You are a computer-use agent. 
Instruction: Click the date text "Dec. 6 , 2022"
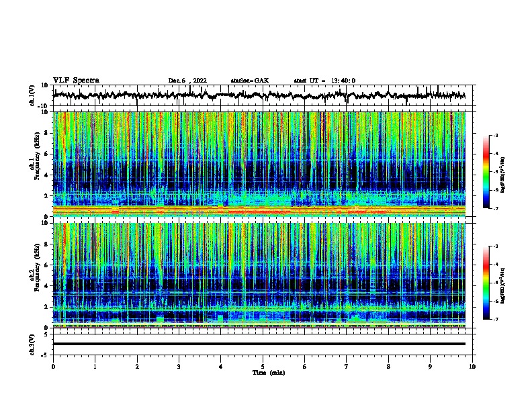187,81
